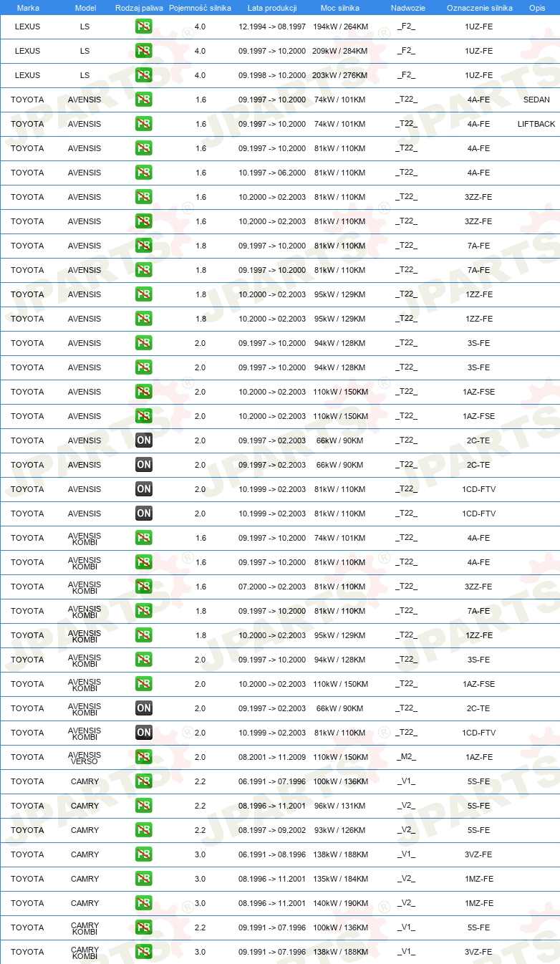Screen dimensions: 560x964
Task: Click the _M2_ body code cell
Action: click(x=407, y=757)
